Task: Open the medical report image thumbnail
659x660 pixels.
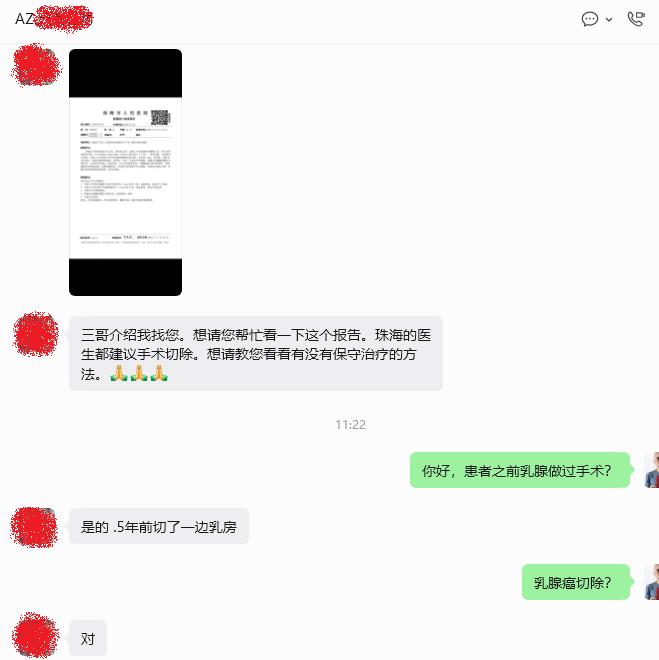Action: coord(125,172)
